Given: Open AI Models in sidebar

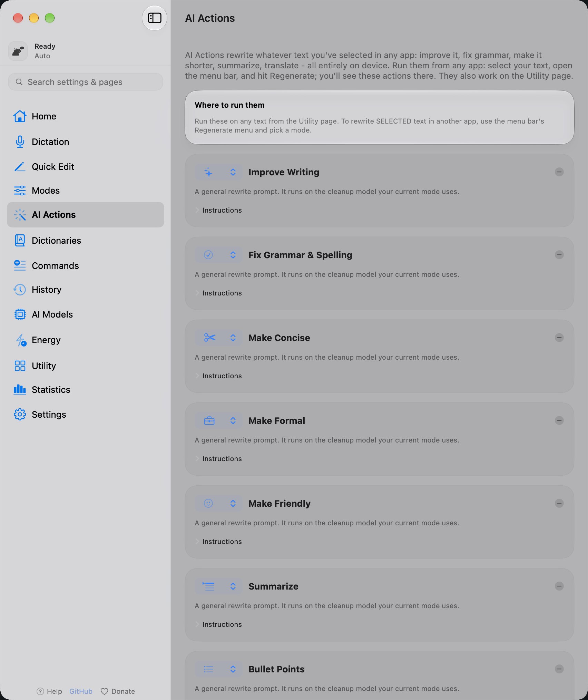Looking at the screenshot, I should tap(85, 314).
